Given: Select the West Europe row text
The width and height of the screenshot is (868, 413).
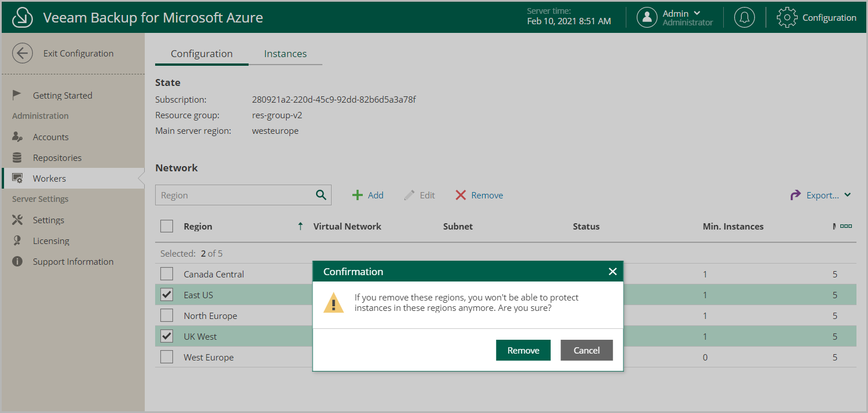Looking at the screenshot, I should click(209, 357).
